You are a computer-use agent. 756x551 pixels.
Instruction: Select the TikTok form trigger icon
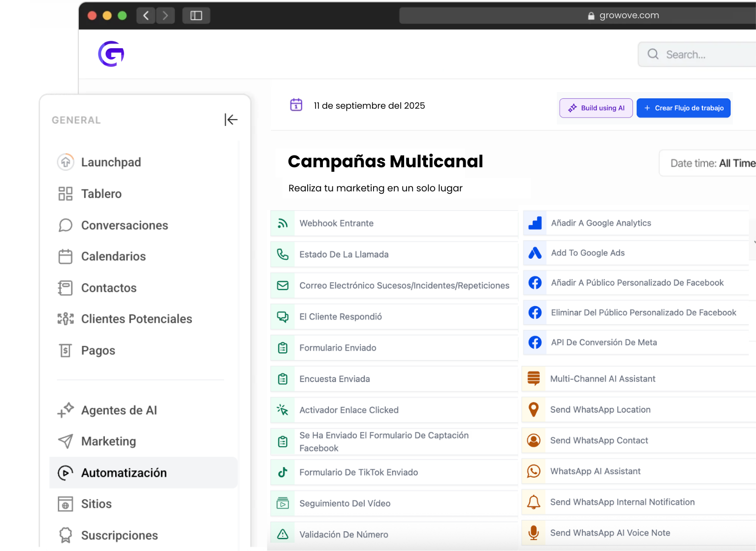tap(283, 472)
